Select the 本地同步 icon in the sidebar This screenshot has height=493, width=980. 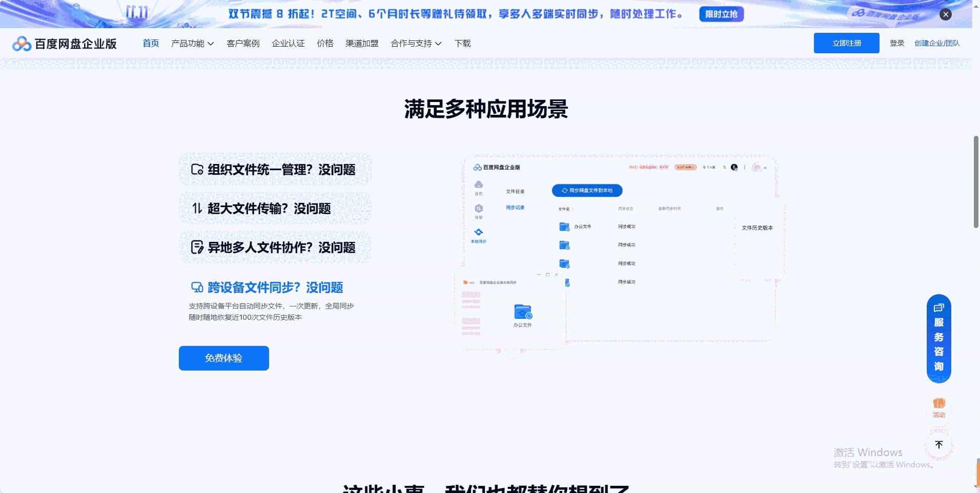point(478,232)
